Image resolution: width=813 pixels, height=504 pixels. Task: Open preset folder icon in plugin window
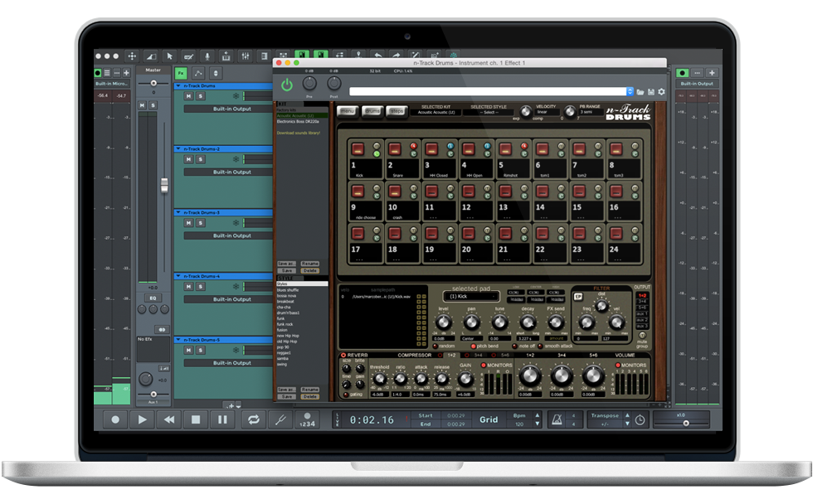640,92
